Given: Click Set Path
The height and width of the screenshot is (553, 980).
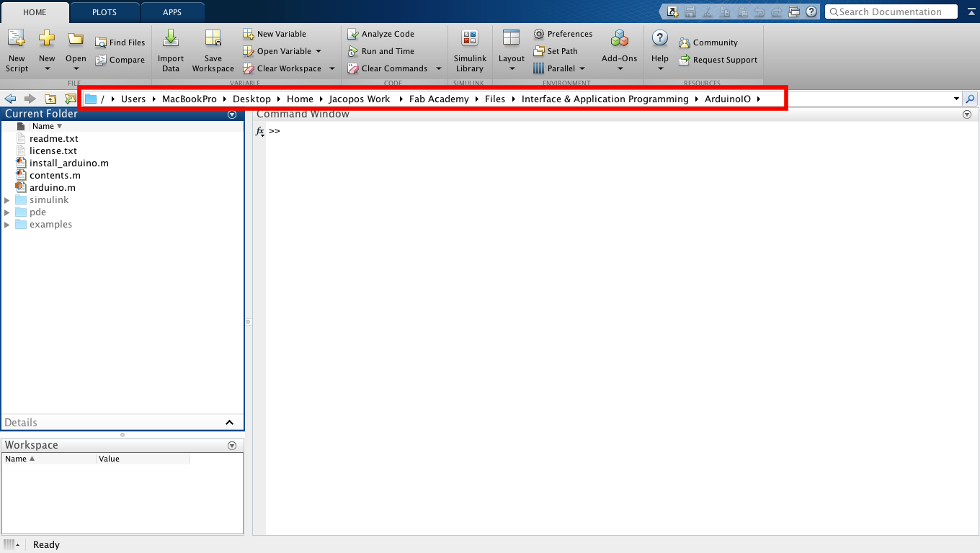Looking at the screenshot, I should click(556, 51).
